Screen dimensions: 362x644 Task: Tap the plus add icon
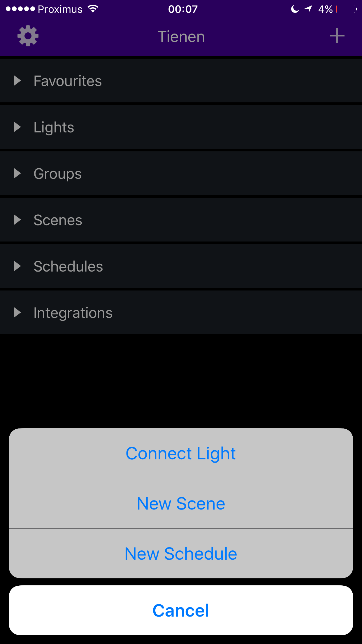tap(337, 36)
